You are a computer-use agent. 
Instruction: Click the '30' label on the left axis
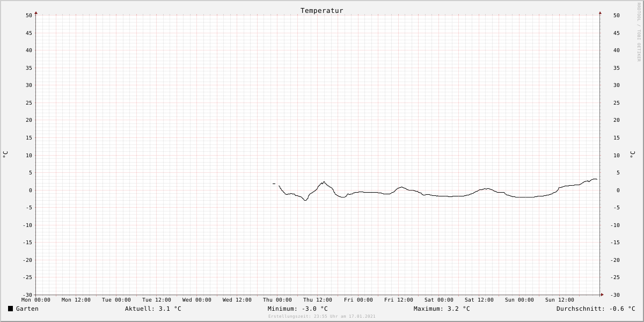[29, 85]
